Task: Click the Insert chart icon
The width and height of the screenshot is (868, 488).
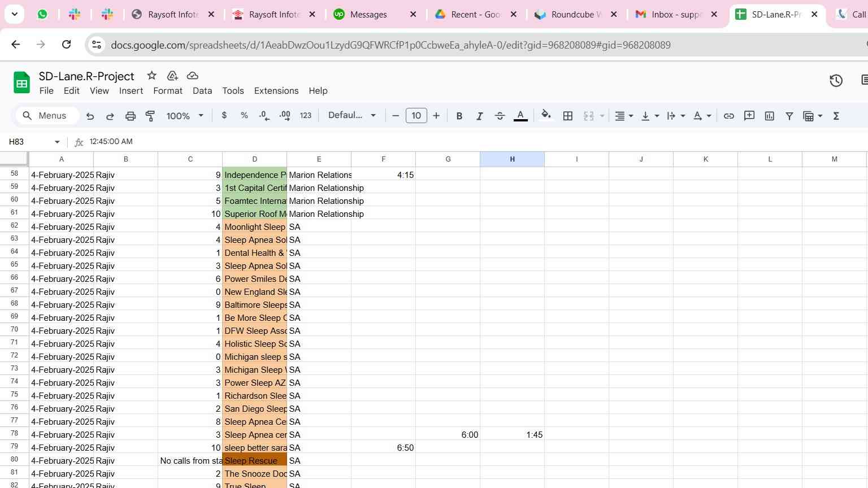Action: 770,116
